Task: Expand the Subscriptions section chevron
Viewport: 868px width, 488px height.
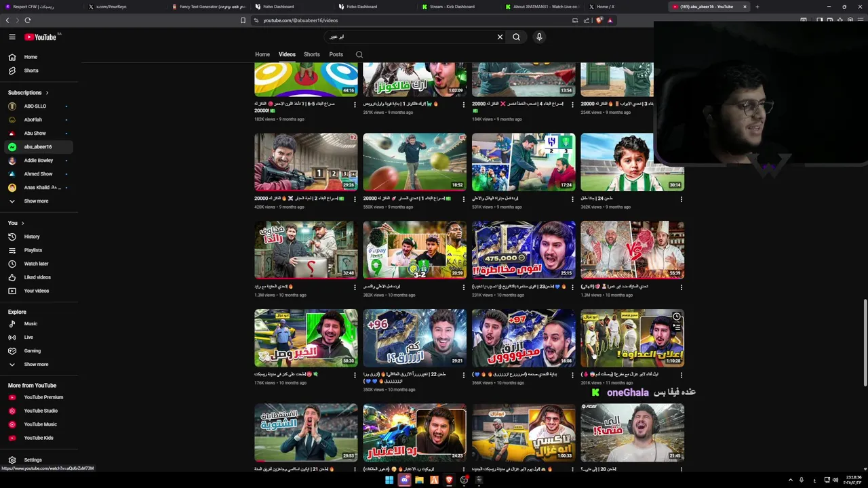Action: point(47,93)
